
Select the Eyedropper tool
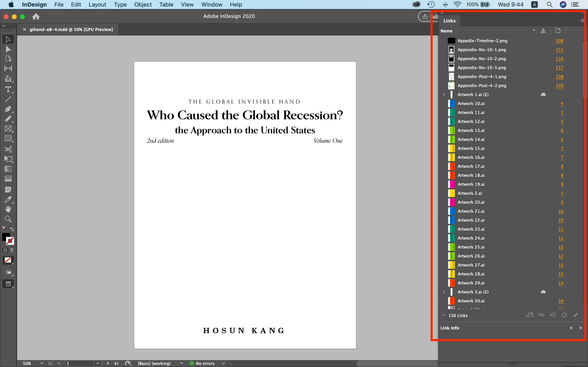pos(8,200)
